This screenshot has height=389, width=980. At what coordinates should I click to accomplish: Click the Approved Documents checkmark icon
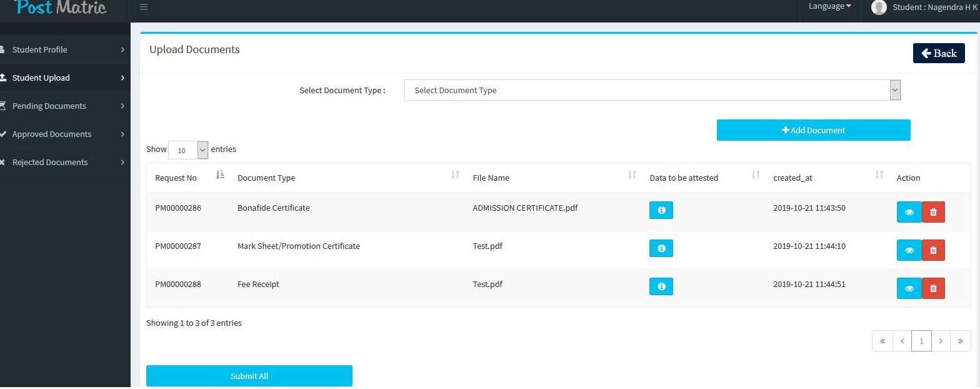2,134
